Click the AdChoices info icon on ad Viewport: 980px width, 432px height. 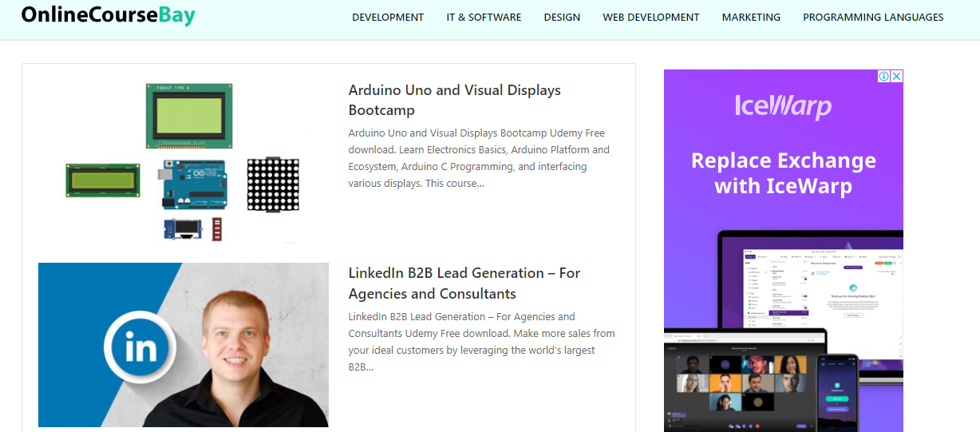pos(884,77)
